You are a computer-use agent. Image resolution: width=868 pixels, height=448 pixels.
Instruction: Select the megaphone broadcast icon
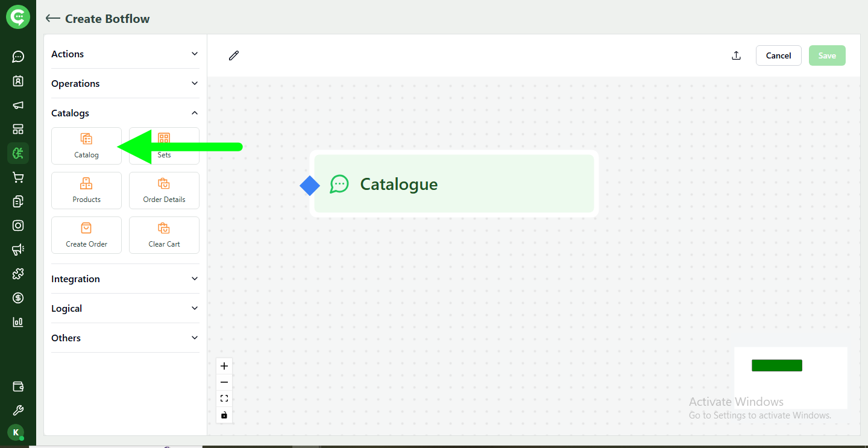(x=18, y=105)
